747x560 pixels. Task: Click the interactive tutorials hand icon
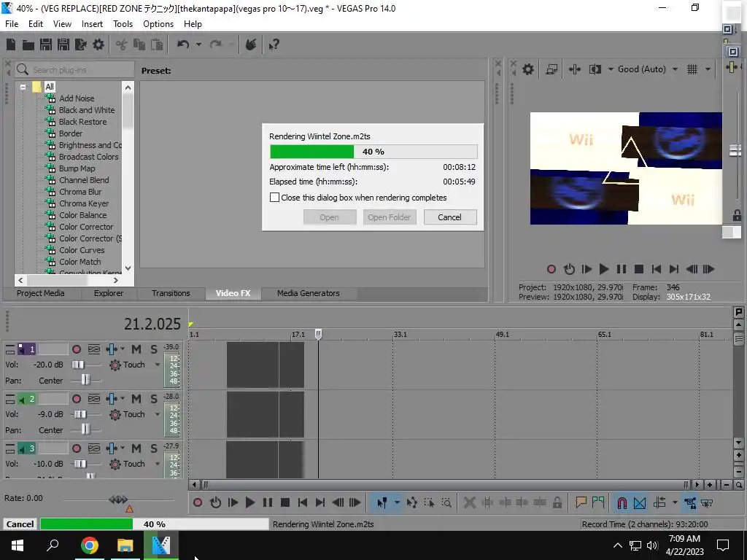point(251,44)
